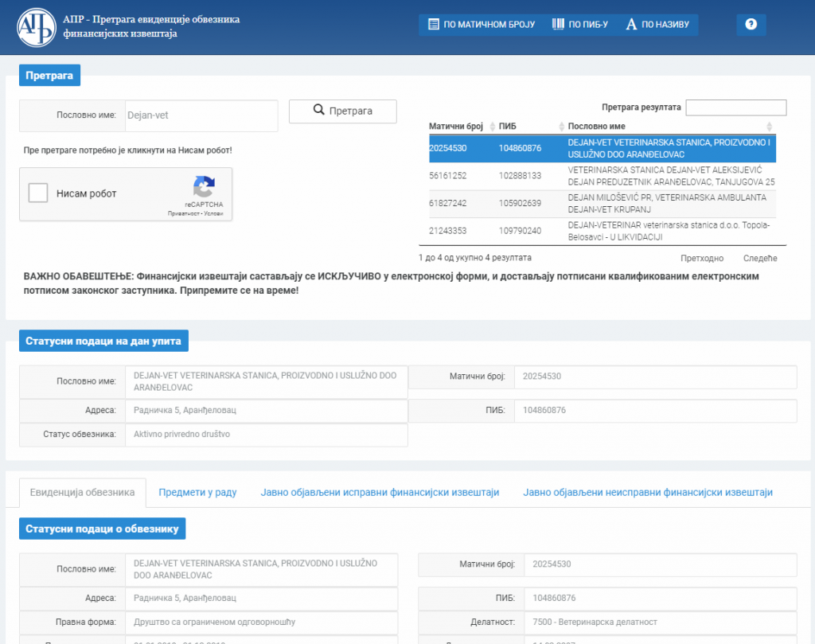Open Јавно објављени исправни финансијски извештаји tab

[x=380, y=493]
